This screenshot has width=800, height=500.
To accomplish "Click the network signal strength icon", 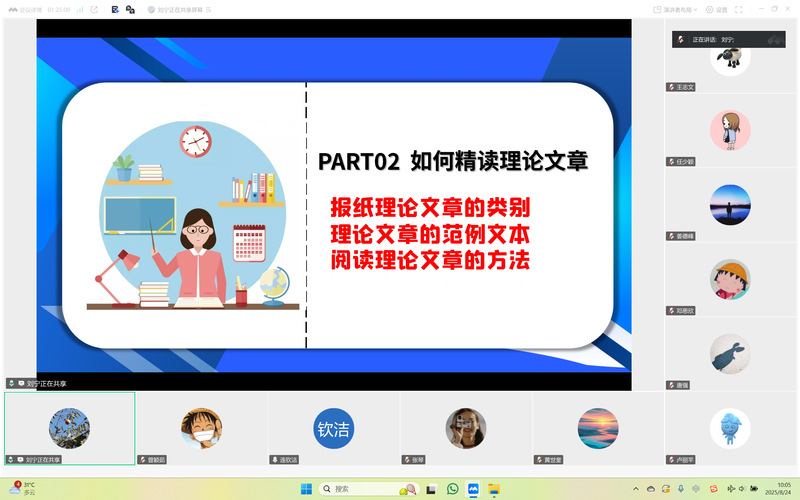I will pyautogui.click(x=77, y=9).
